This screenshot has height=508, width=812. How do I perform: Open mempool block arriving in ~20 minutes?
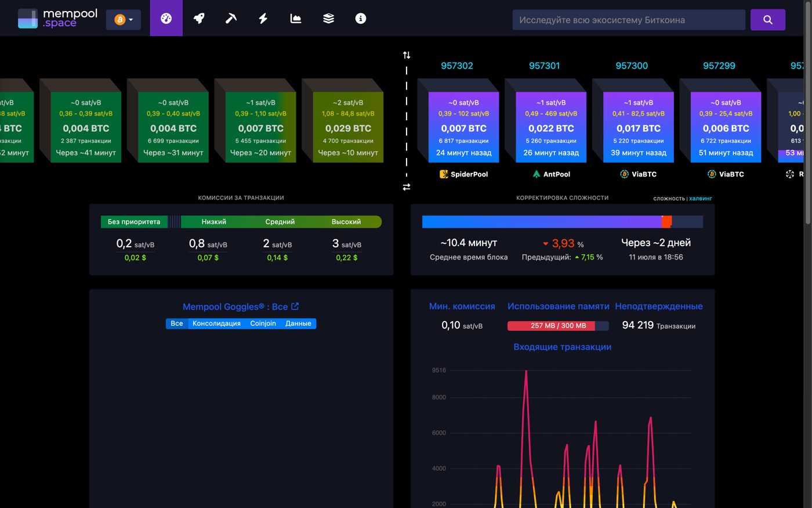tap(261, 127)
